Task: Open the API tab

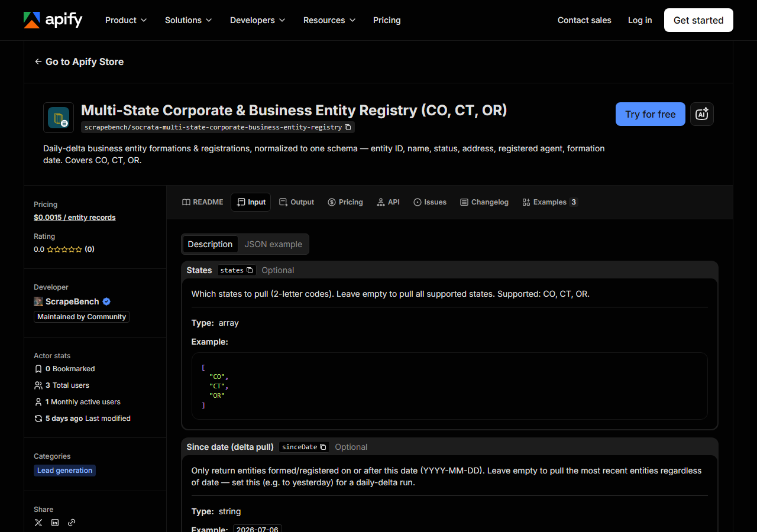Action: [389, 202]
